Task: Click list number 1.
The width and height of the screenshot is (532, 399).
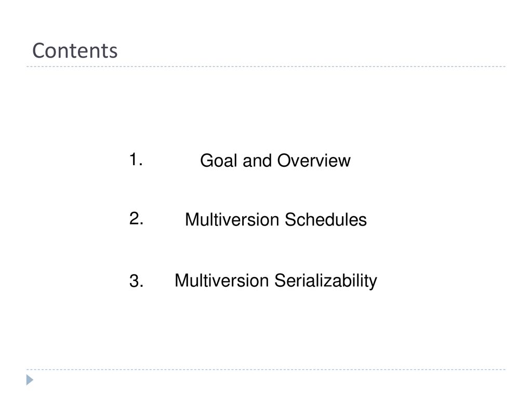Action: pyautogui.click(x=136, y=159)
